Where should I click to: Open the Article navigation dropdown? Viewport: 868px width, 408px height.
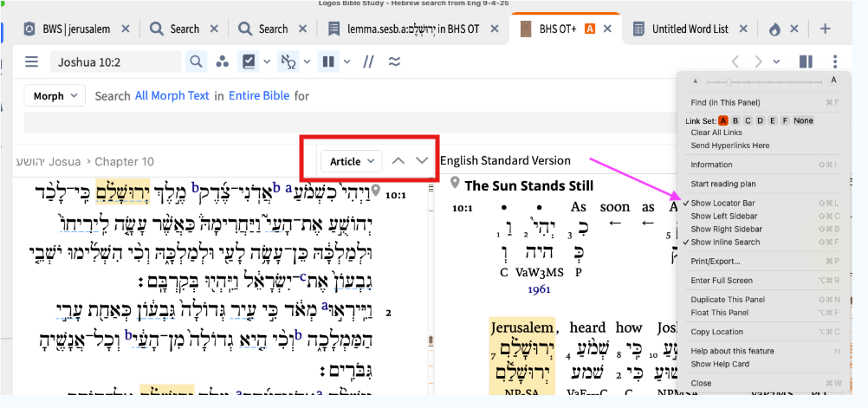point(352,161)
